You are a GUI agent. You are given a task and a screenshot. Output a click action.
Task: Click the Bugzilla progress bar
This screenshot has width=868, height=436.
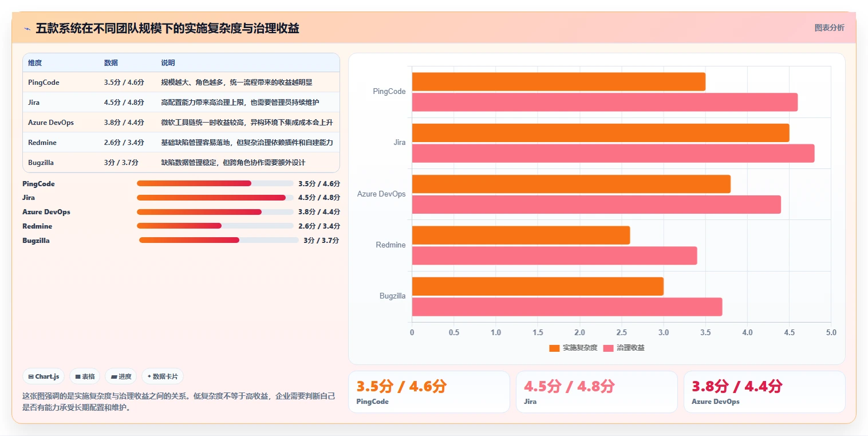tap(219, 240)
